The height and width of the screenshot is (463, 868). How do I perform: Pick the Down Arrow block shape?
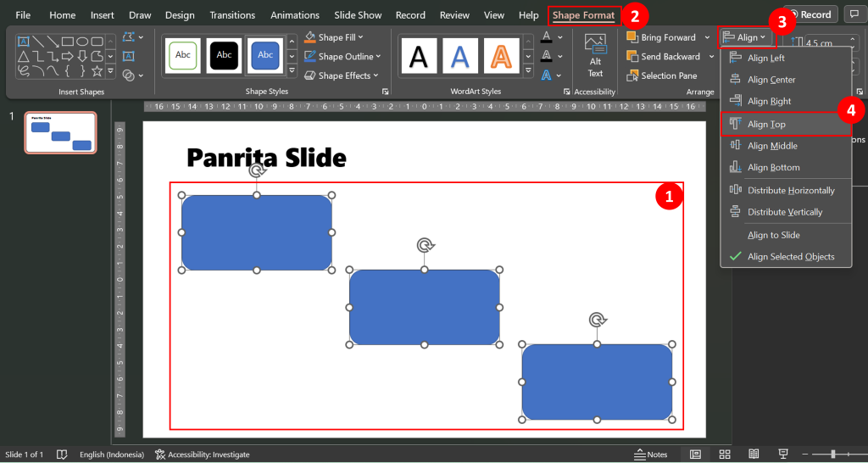pyautogui.click(x=82, y=56)
